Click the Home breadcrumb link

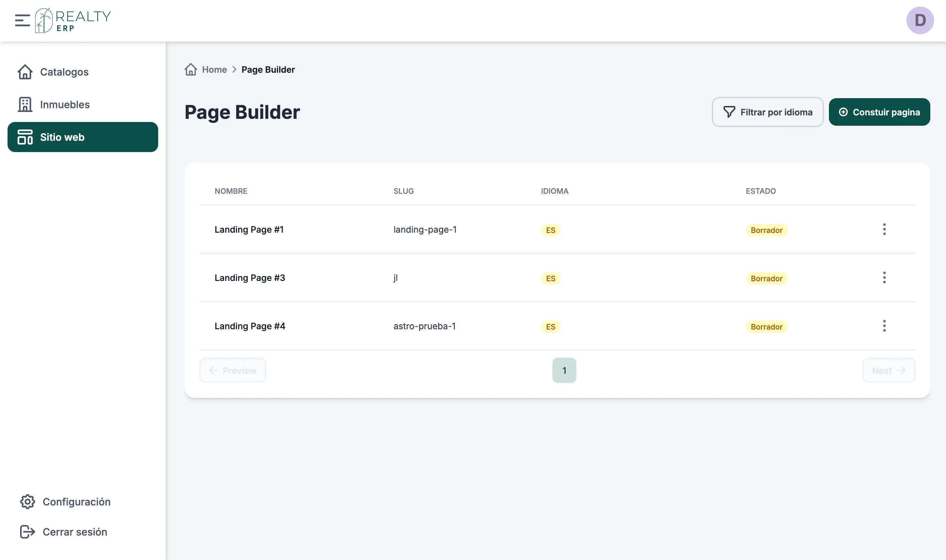tap(214, 69)
